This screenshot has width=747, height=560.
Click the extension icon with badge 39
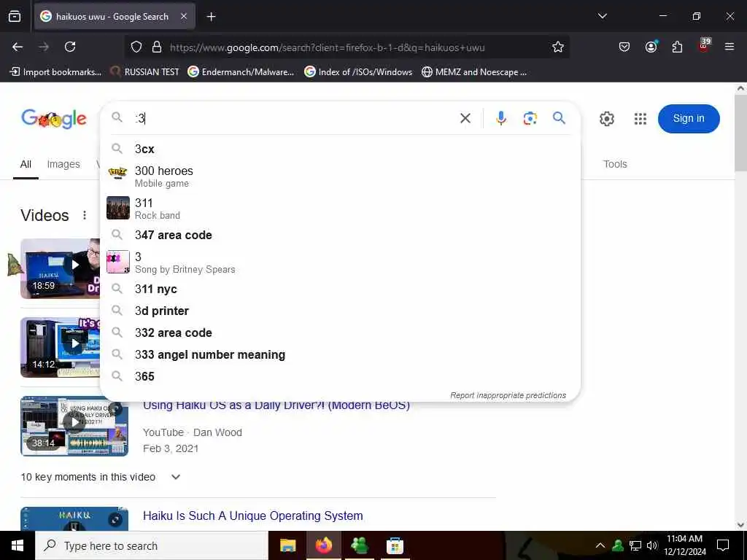pyautogui.click(x=704, y=45)
